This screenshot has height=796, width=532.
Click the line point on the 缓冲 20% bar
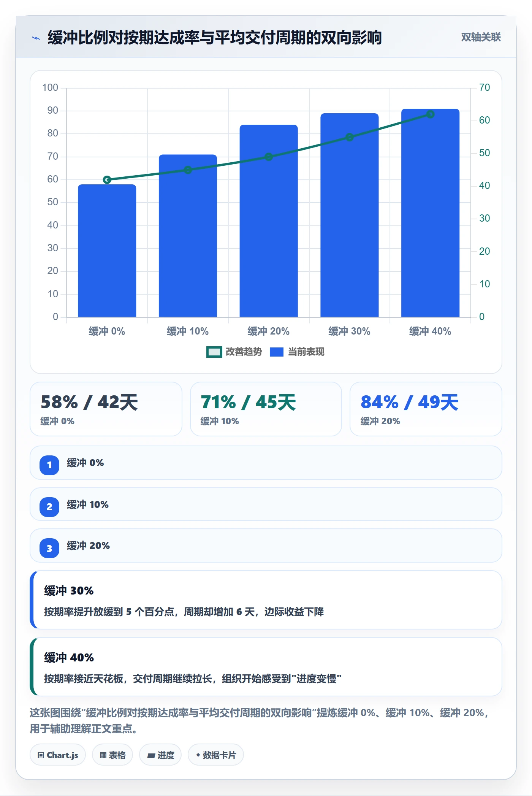[x=269, y=157]
